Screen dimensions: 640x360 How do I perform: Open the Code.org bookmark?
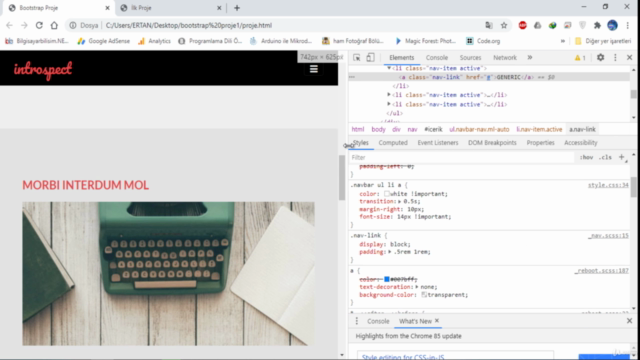coord(484,41)
